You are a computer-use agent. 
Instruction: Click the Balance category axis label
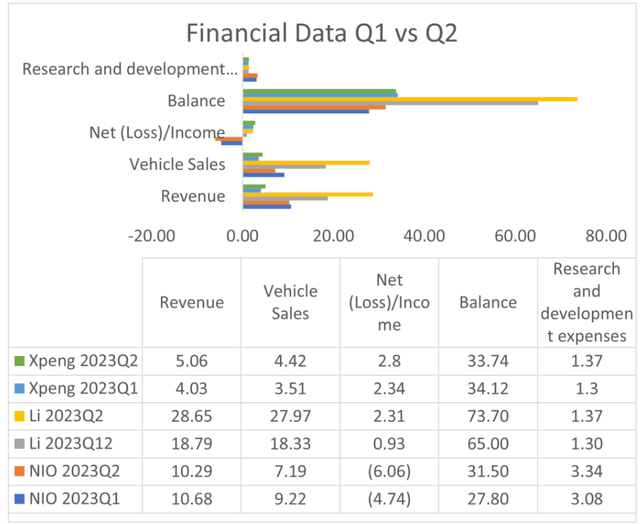point(196,101)
